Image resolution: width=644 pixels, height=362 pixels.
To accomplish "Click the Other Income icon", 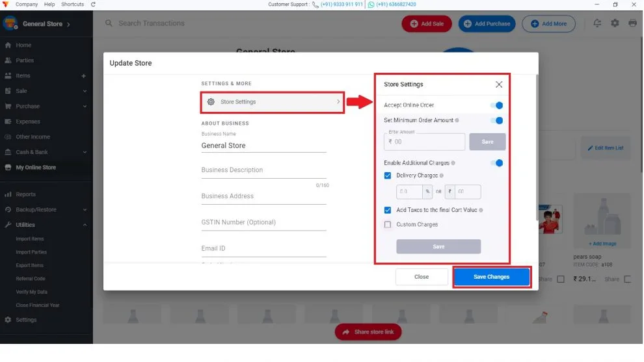I will 8,136.
